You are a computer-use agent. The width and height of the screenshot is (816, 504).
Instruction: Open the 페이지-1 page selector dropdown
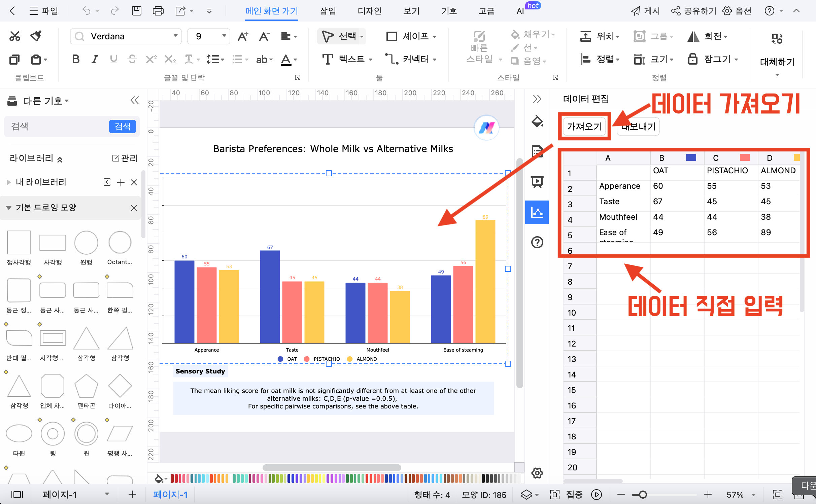tap(107, 494)
